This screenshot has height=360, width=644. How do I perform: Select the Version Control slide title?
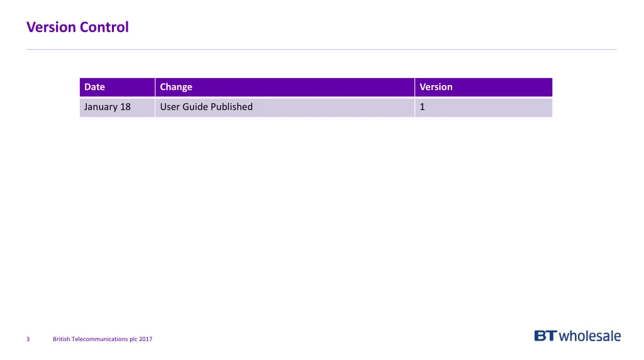[77, 27]
